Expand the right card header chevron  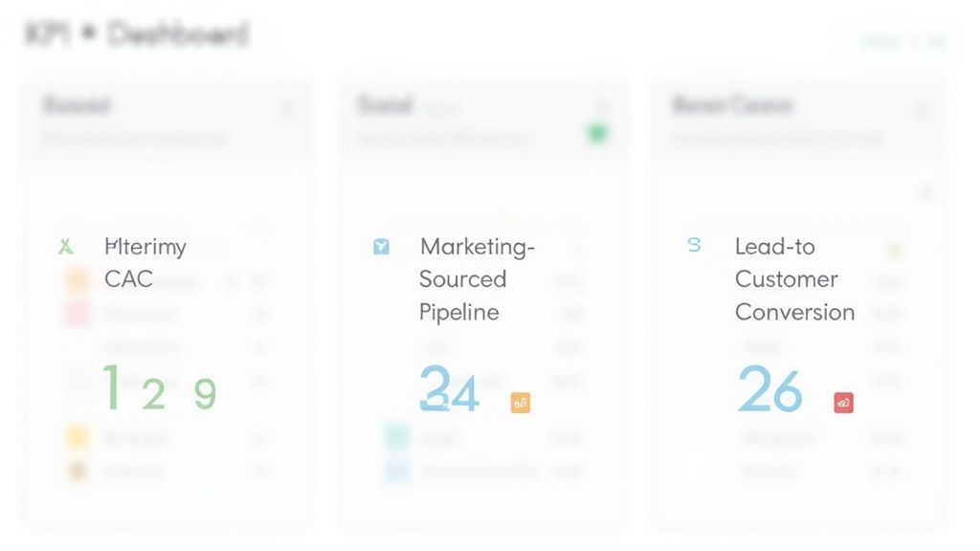(x=920, y=108)
